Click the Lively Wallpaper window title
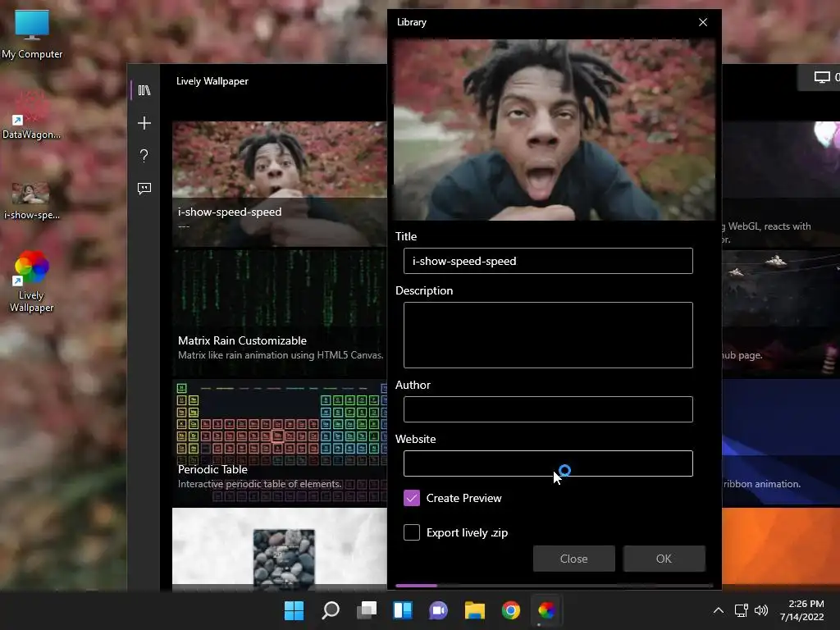This screenshot has height=630, width=840. coord(212,81)
